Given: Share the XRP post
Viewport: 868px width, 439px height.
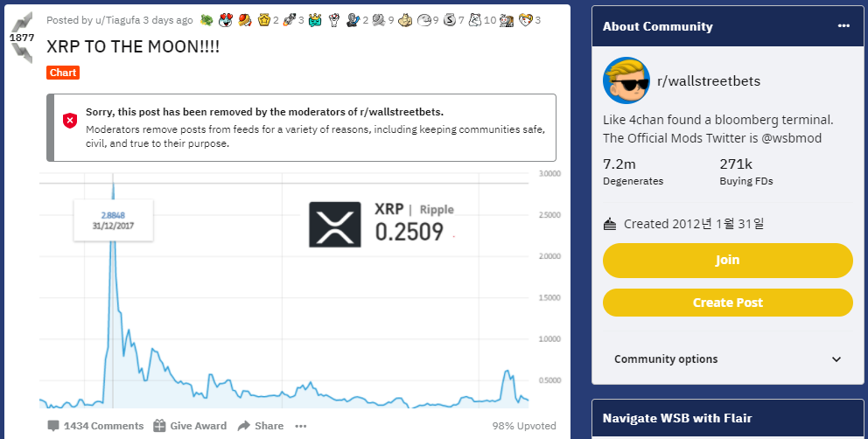Looking at the screenshot, I should click(x=260, y=426).
